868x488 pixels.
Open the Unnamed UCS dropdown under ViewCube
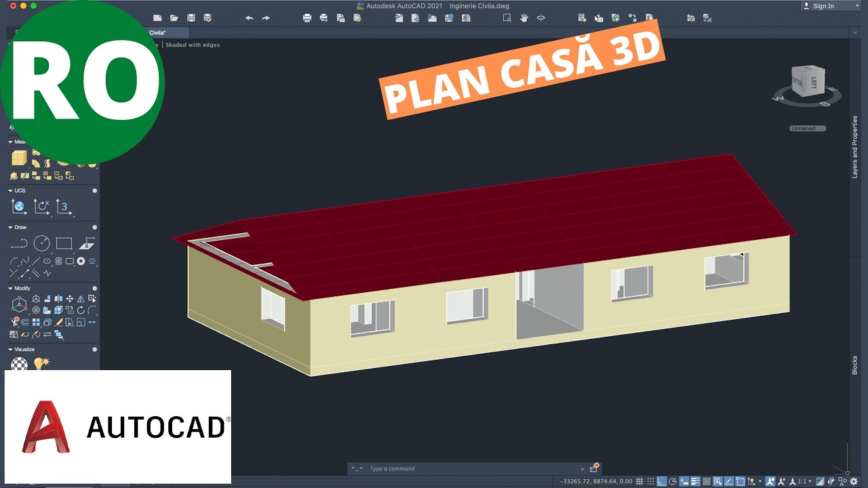pyautogui.click(x=808, y=128)
